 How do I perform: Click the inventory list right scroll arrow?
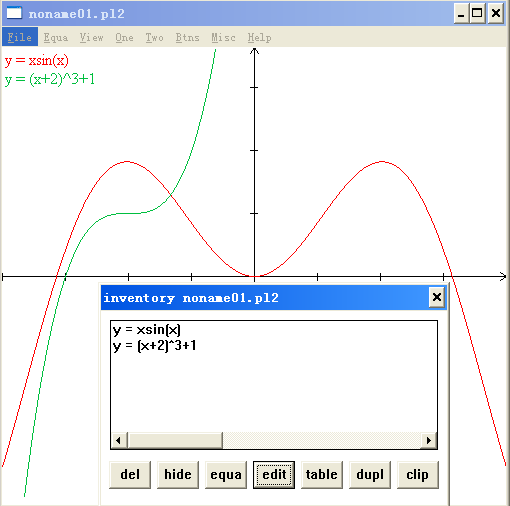tap(429, 440)
